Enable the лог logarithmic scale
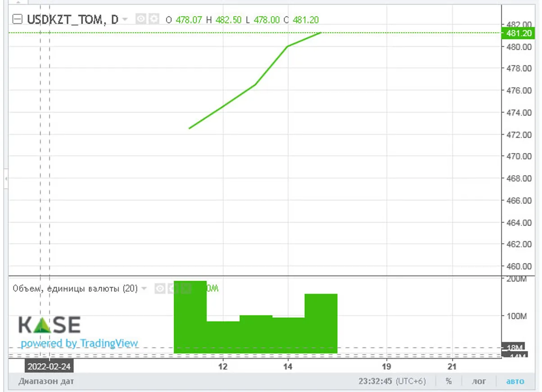 click(479, 381)
